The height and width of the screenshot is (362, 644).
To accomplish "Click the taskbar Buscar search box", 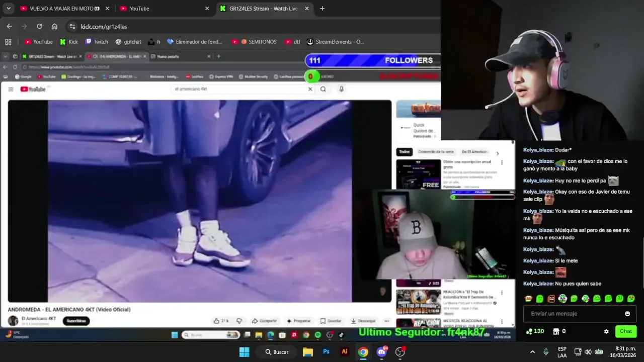I will point(277,352).
